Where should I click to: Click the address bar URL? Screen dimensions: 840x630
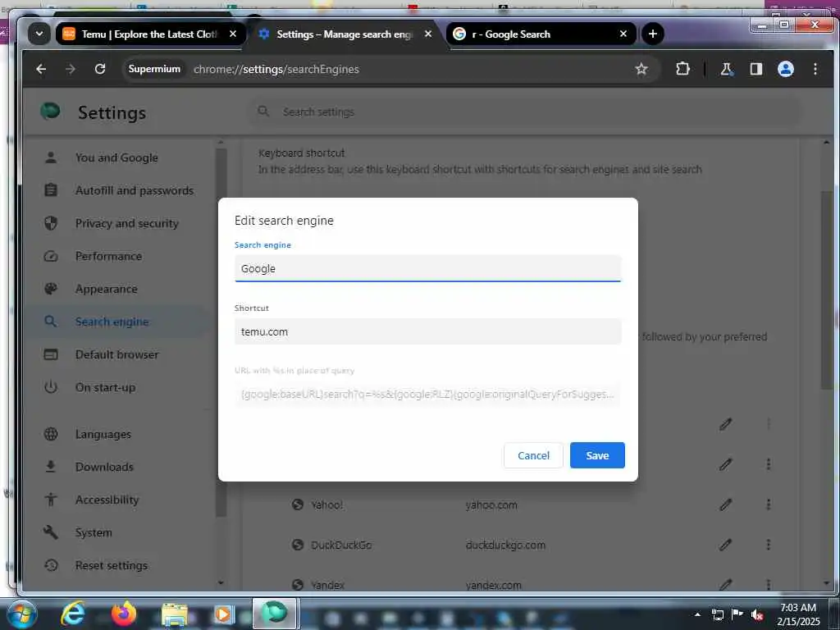(x=276, y=69)
